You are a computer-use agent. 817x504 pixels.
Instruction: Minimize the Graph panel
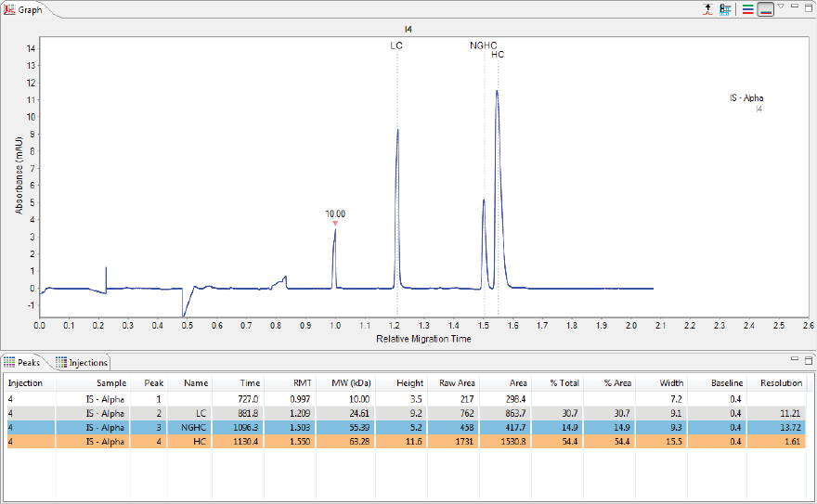coord(795,6)
